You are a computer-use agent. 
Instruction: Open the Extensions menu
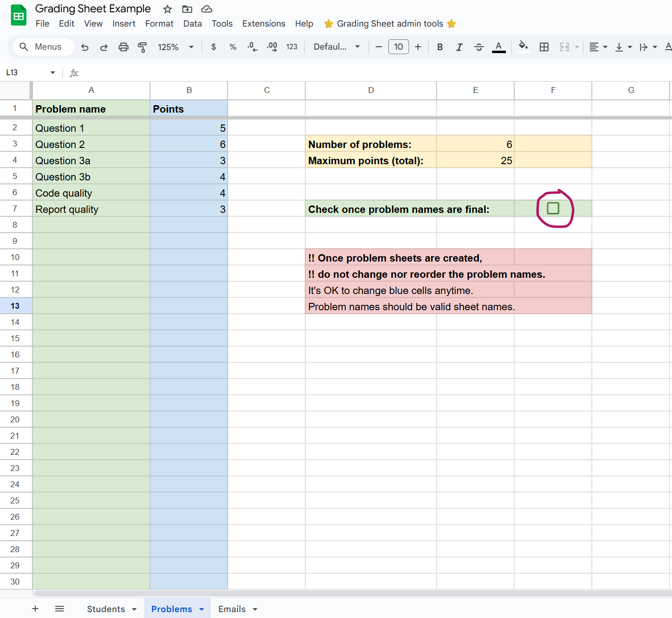pyautogui.click(x=263, y=24)
